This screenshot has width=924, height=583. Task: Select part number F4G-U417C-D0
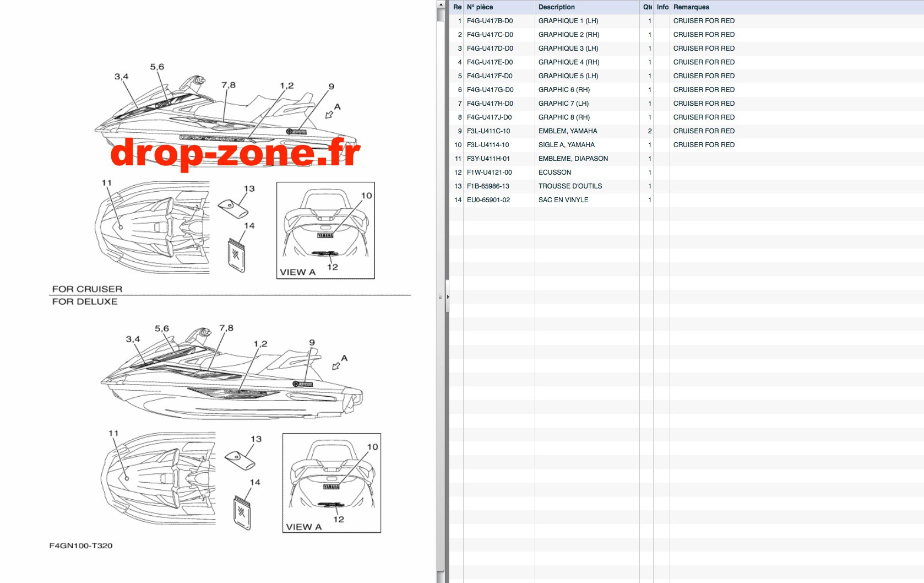tap(490, 35)
